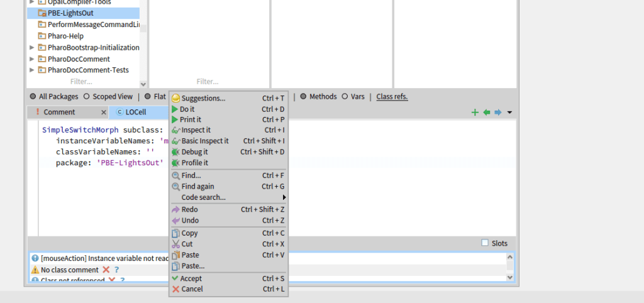Click red X beside No class comment

[x=106, y=270]
